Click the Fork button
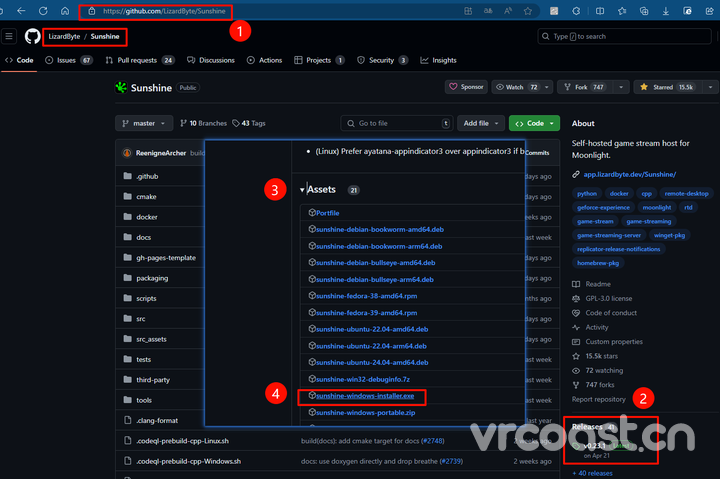The image size is (720, 479). coord(585,87)
